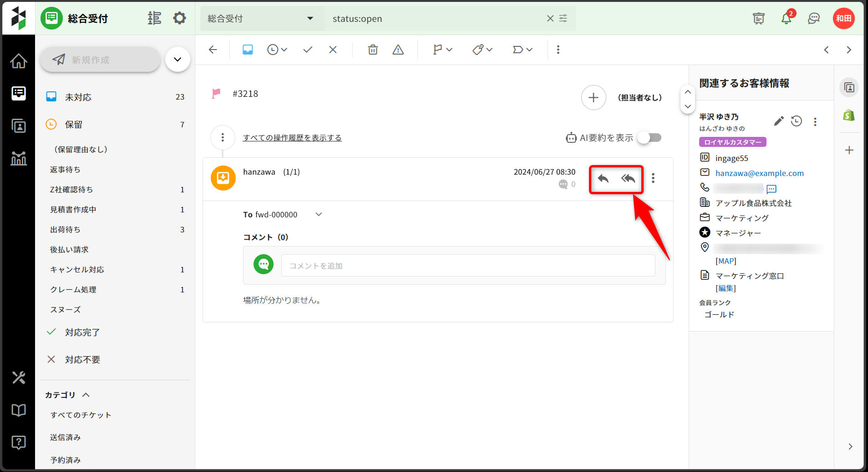Toggle the AI要約を表示 switch
The height and width of the screenshot is (472, 868).
click(650, 138)
